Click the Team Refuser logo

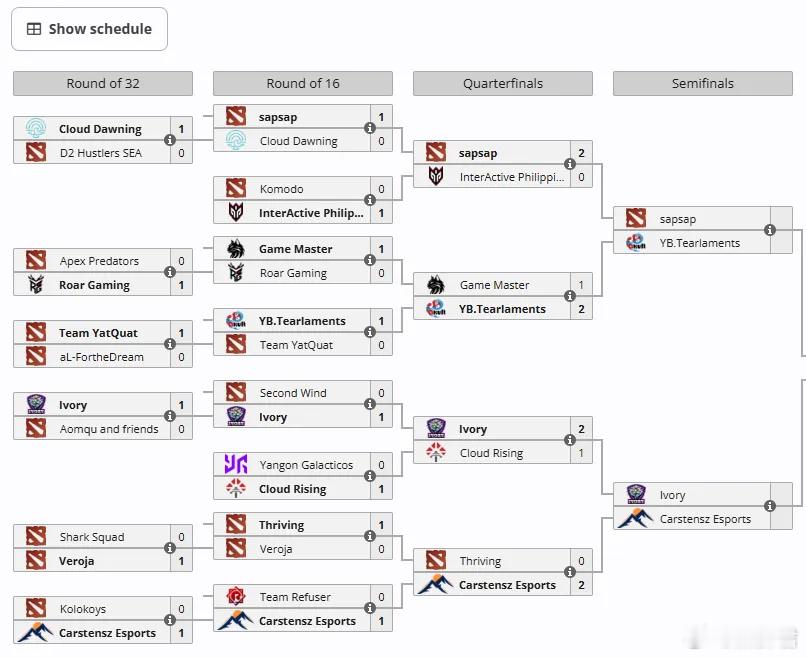[236, 597]
